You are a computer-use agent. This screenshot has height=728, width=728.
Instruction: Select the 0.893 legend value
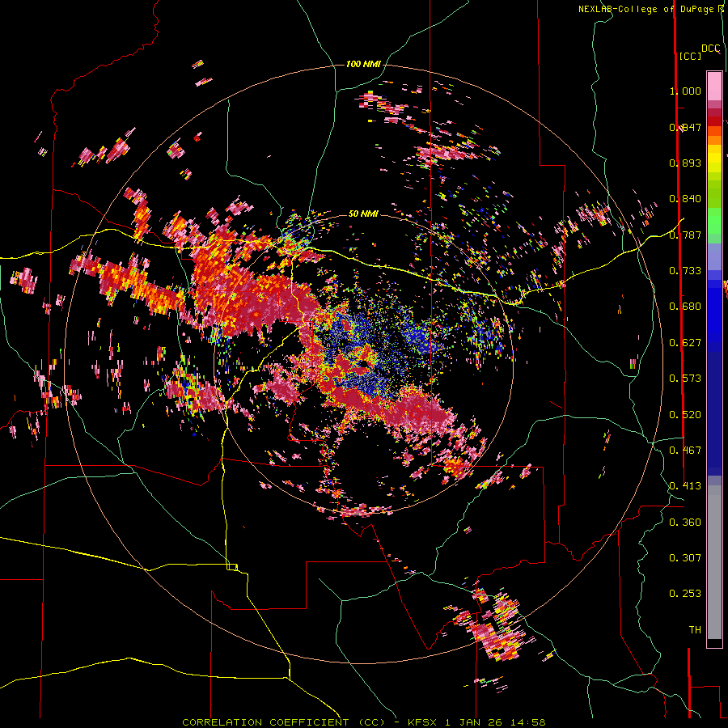[x=685, y=163]
